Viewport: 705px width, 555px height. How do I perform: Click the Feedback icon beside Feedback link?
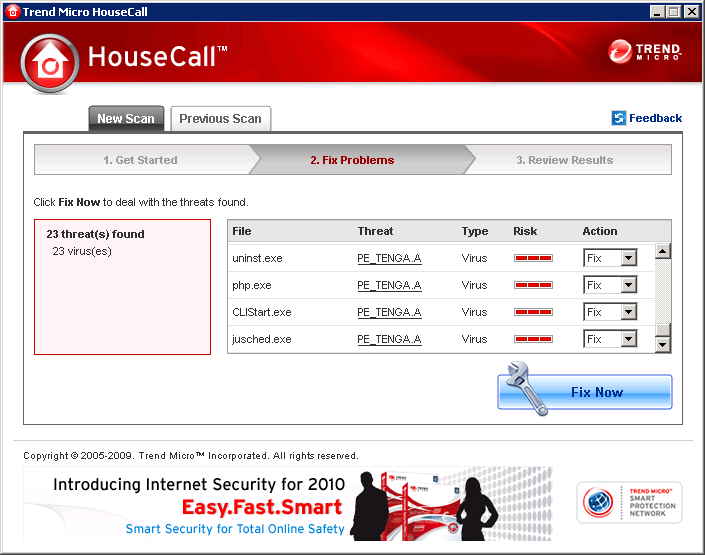coord(618,118)
